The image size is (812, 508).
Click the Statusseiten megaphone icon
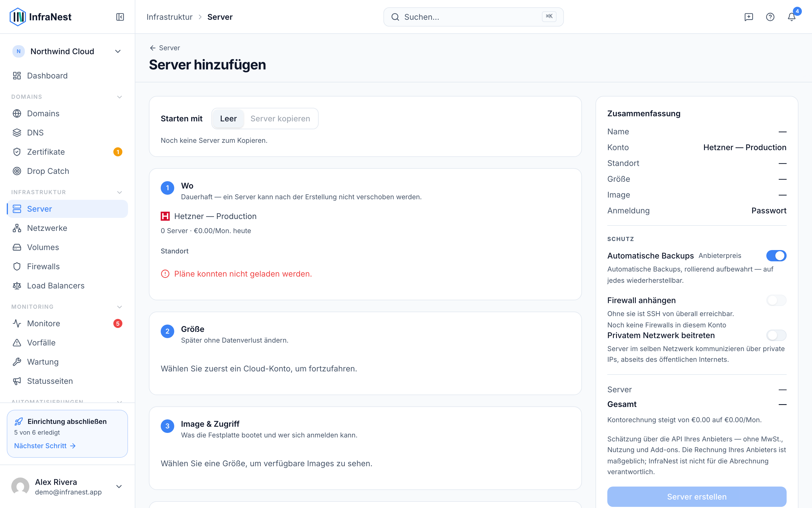(17, 381)
